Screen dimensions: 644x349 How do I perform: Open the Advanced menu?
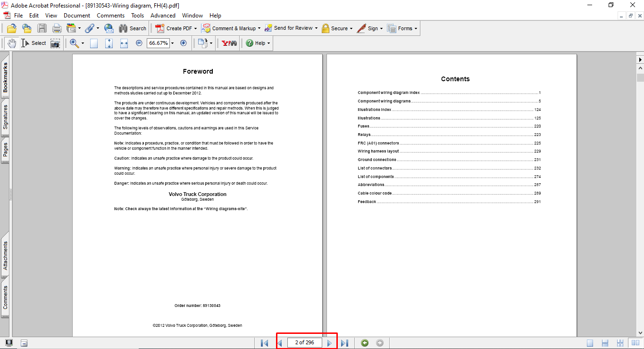tap(163, 16)
